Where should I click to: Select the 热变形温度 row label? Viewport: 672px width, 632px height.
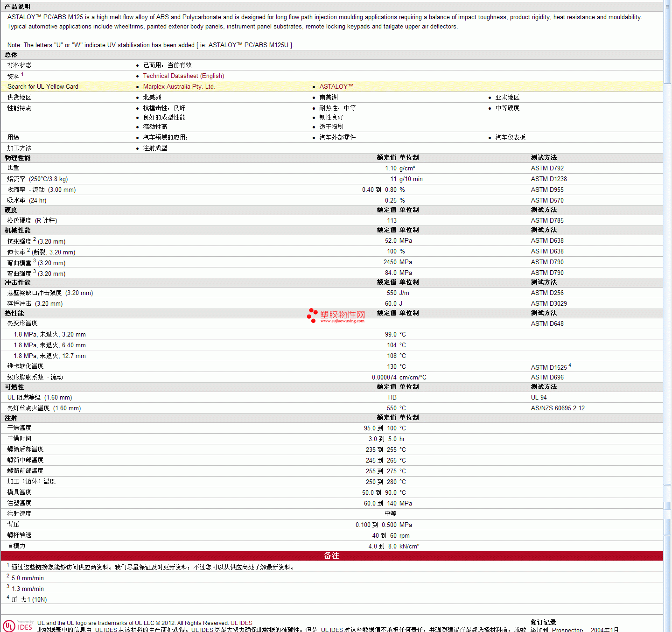[x=22, y=323]
